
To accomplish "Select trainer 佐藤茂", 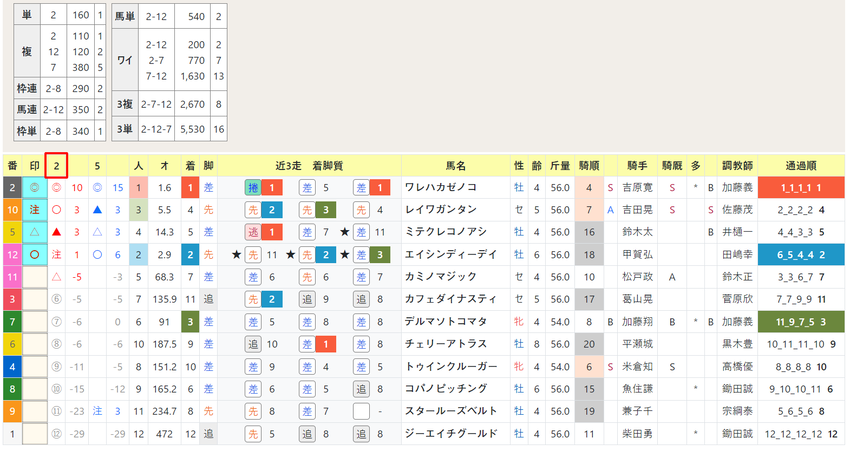I will click(x=737, y=210).
